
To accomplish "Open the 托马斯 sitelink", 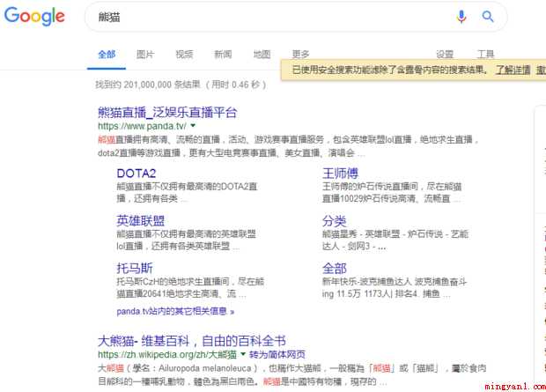I will (135, 269).
